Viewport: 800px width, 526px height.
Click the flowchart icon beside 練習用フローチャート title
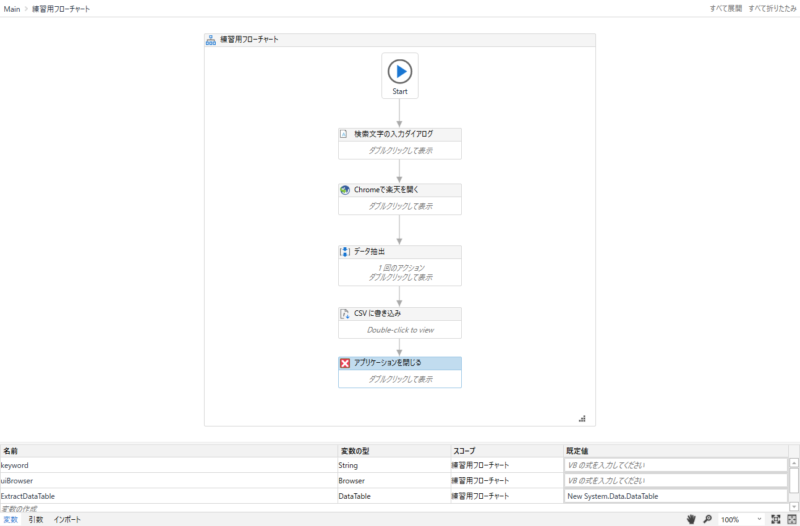click(211, 41)
